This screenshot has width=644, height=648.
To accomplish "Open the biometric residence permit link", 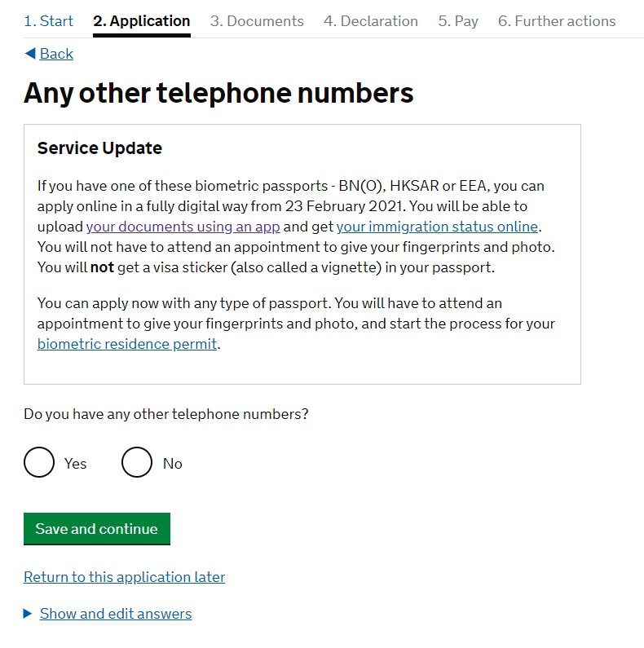I will (127, 344).
